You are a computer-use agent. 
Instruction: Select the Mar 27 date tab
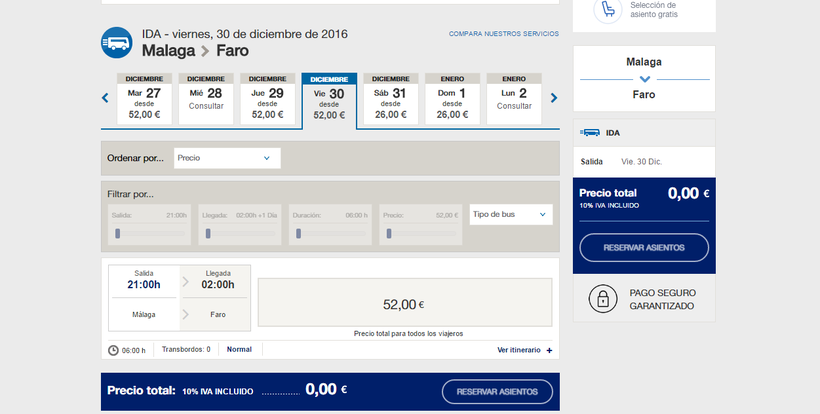[x=144, y=99]
